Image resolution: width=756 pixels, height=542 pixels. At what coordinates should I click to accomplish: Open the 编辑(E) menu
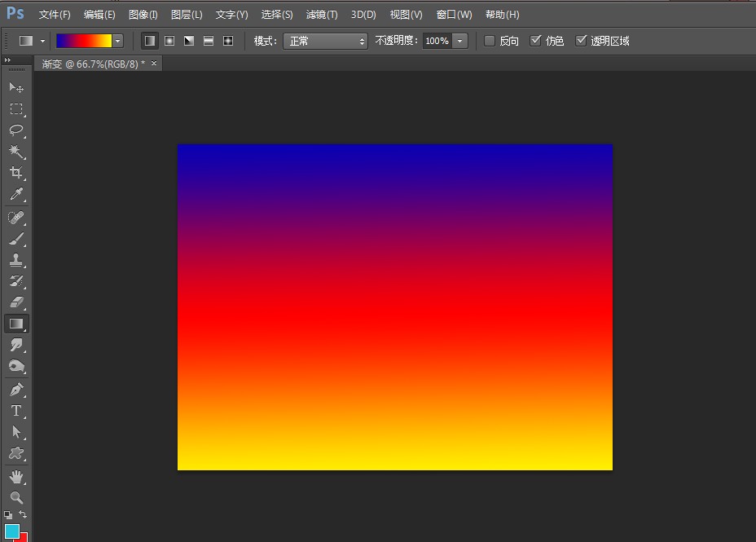point(99,15)
